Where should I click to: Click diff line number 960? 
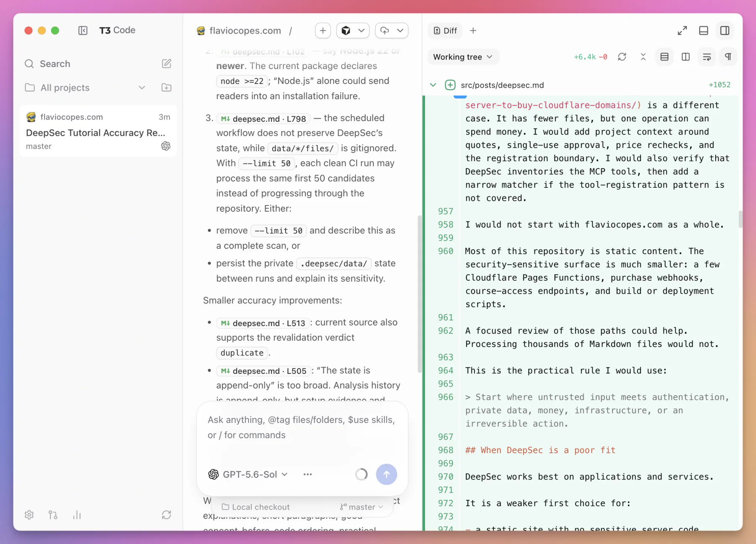click(x=446, y=251)
